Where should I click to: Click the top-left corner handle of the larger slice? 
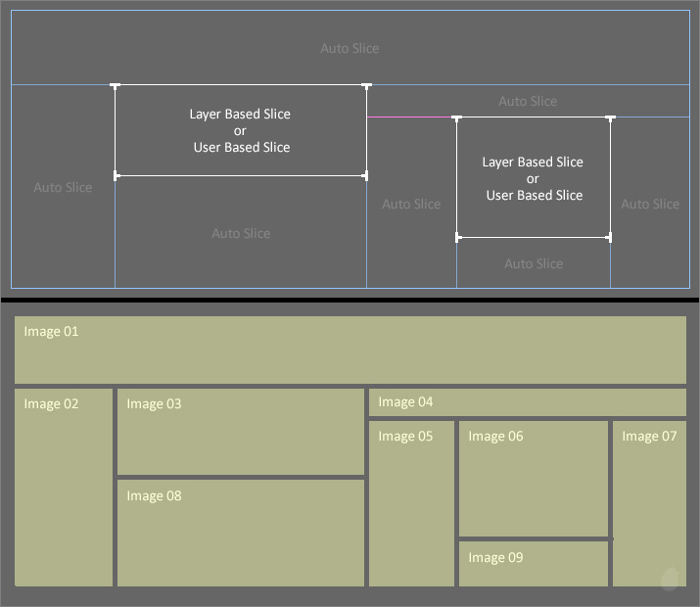pos(116,86)
